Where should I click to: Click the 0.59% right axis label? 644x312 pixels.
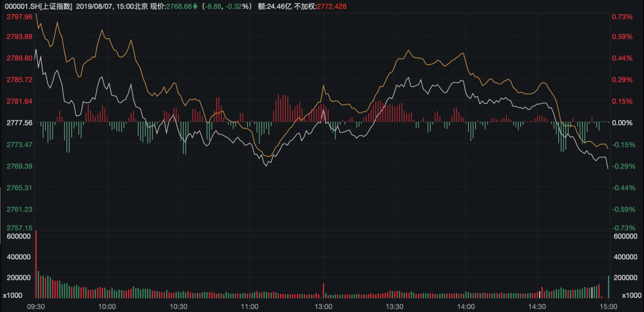click(622, 36)
